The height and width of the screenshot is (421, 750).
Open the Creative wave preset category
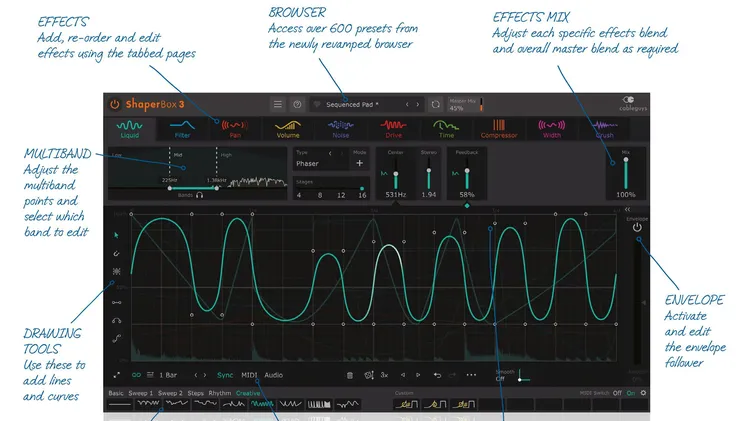click(x=248, y=393)
